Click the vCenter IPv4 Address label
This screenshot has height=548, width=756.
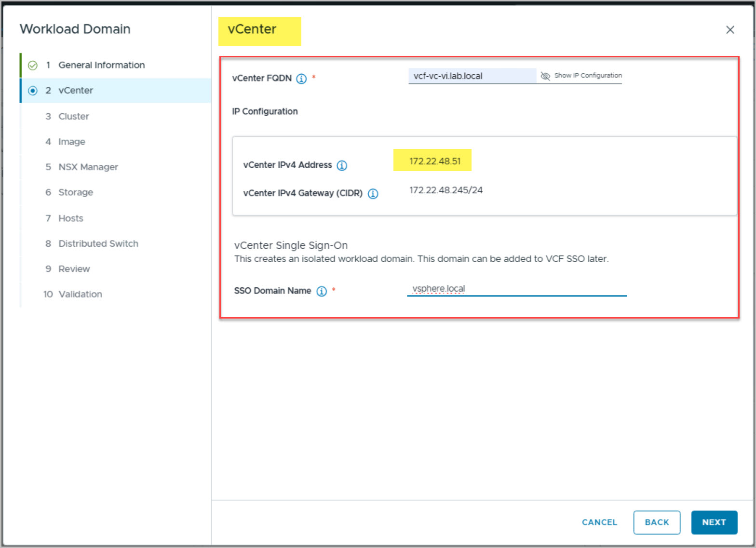click(287, 165)
